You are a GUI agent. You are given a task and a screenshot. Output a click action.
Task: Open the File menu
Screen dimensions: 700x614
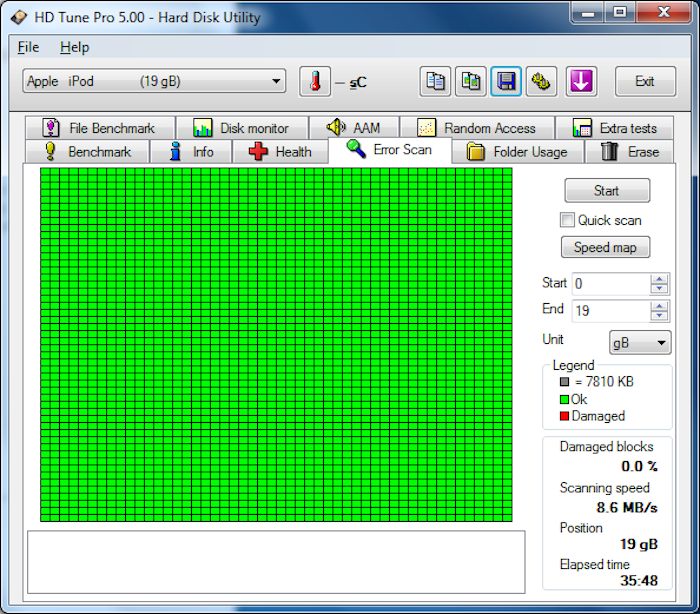28,47
